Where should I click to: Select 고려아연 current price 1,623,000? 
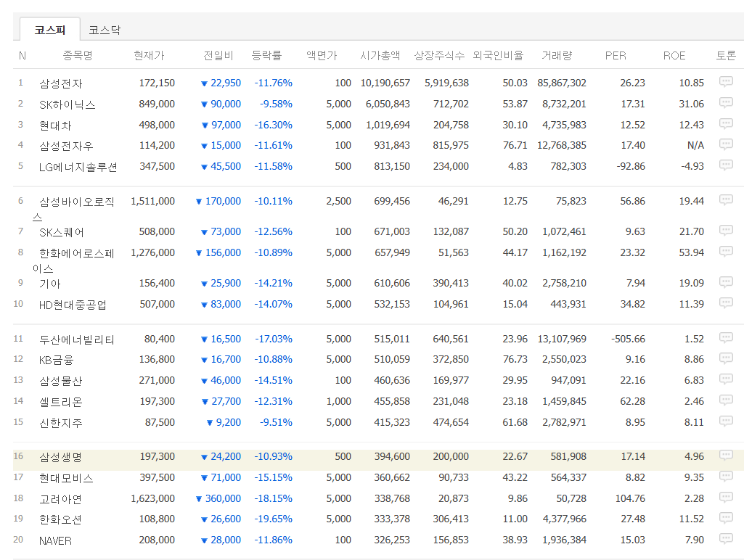[152, 499]
